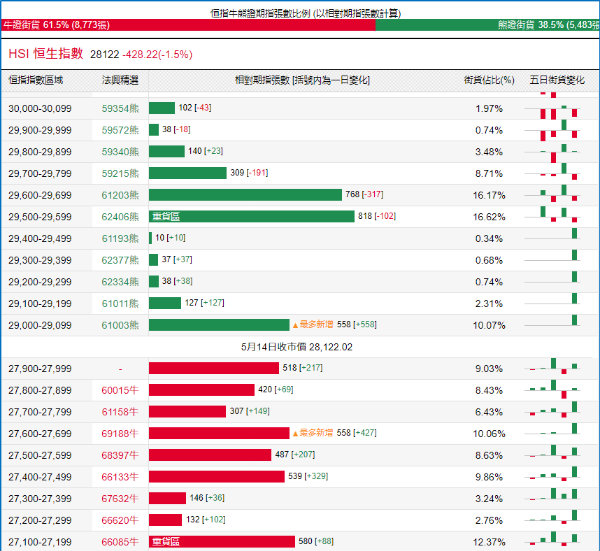The height and width of the screenshot is (551, 600).
Task: Click five-day chart for 27,900-27,999 row
Action: point(553,368)
